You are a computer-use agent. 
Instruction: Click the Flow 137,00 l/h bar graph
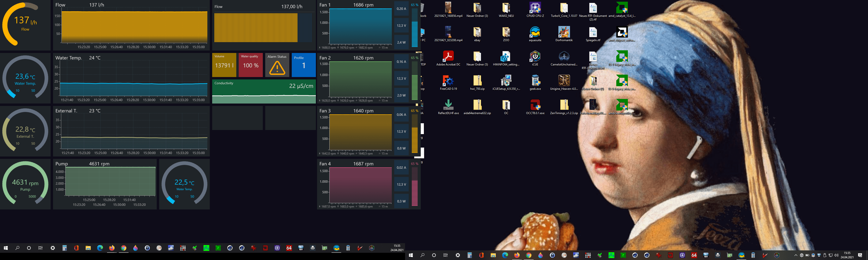pos(264,25)
